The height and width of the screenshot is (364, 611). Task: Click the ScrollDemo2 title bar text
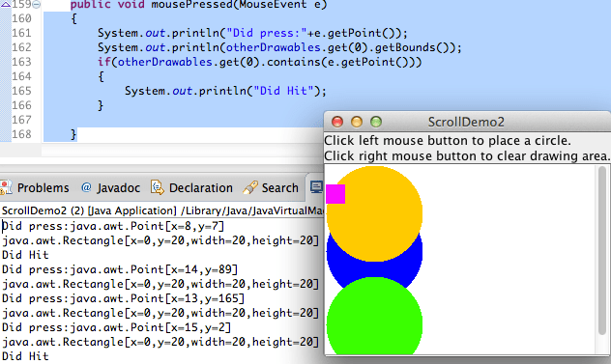coord(466,122)
